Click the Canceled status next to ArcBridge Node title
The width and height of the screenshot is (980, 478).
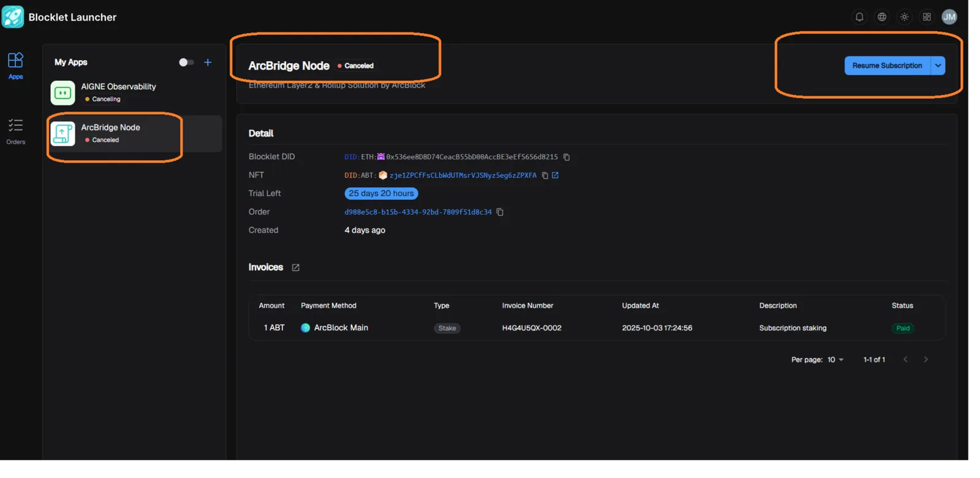355,66
